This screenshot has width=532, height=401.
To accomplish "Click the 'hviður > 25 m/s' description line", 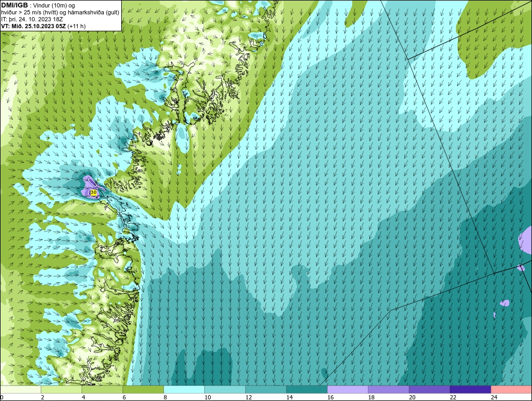I will tap(60, 12).
